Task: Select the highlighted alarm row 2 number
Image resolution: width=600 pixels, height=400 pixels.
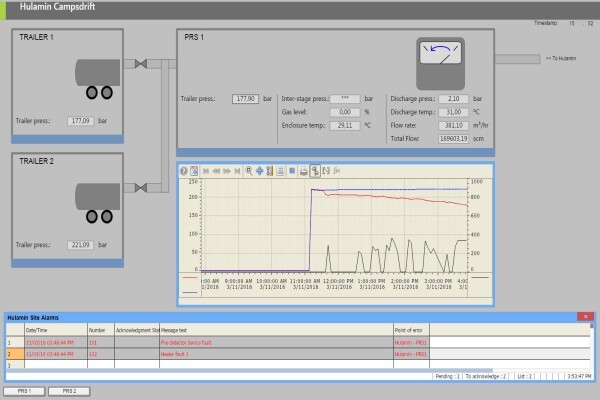Action: (15, 354)
